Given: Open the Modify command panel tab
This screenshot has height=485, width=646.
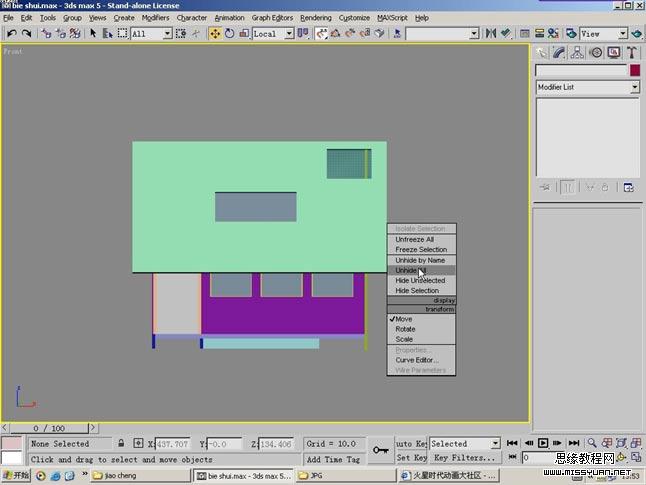Looking at the screenshot, I should (559, 53).
